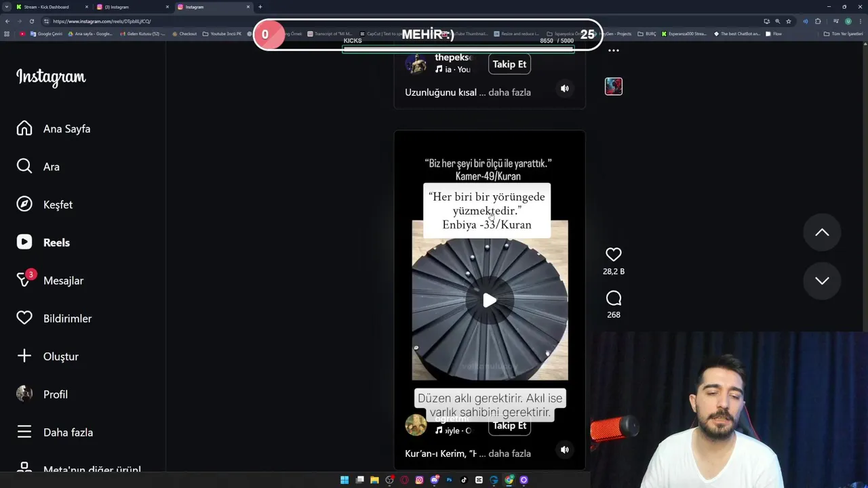Open Mesajlar with 3 unread badge

[50, 281]
